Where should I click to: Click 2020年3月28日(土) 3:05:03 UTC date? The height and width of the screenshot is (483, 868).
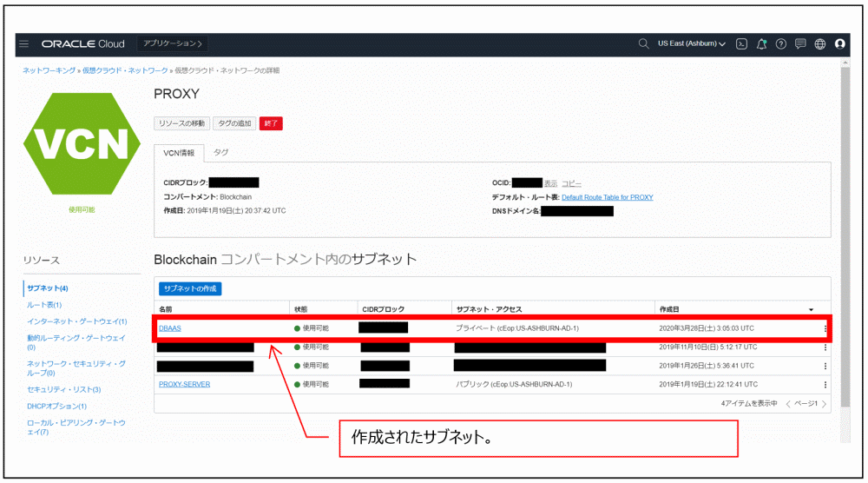point(707,328)
